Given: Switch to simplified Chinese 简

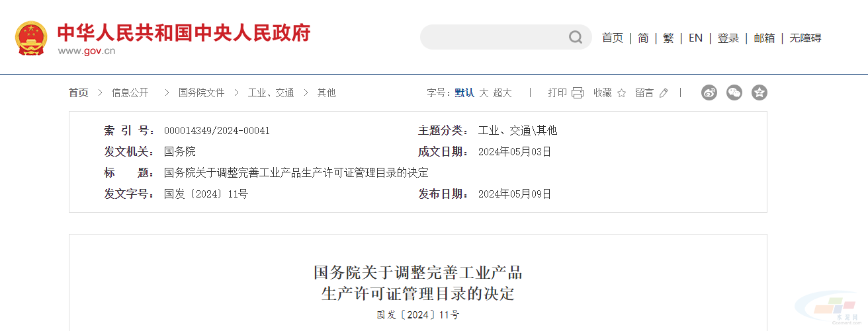Looking at the screenshot, I should (x=643, y=38).
